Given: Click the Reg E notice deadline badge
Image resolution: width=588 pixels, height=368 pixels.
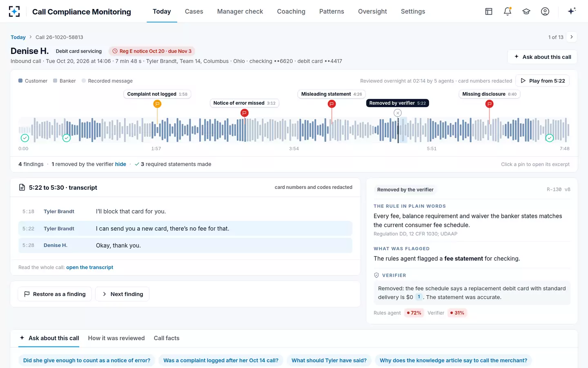Looking at the screenshot, I should click(x=152, y=51).
